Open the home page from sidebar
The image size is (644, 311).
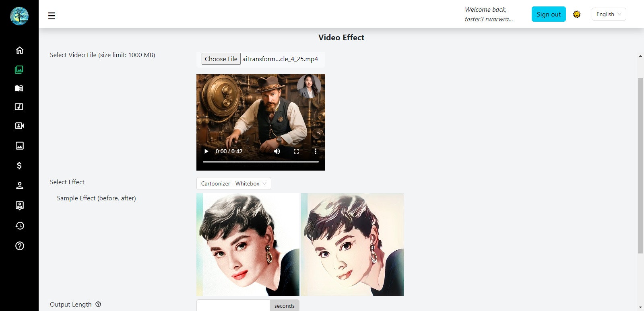19,50
